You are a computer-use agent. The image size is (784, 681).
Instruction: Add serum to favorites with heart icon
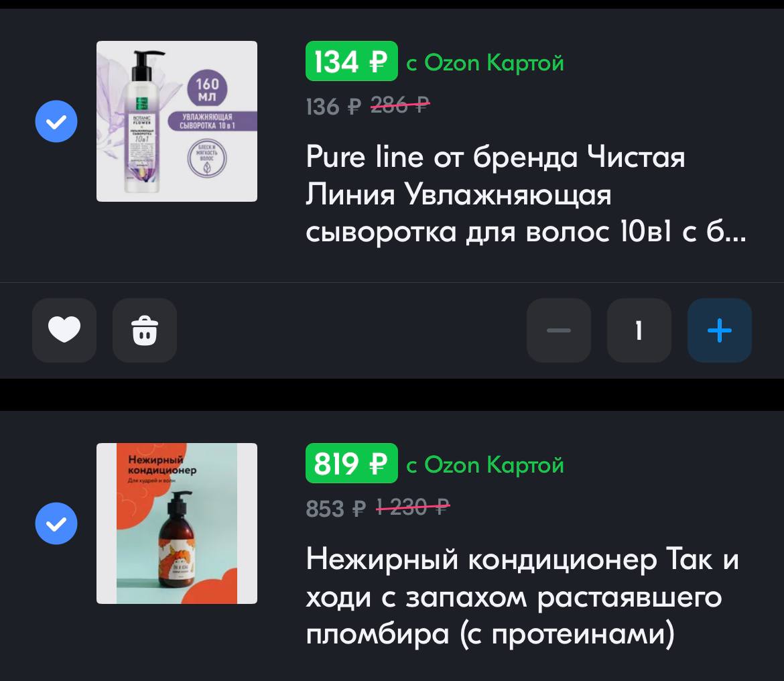point(64,330)
